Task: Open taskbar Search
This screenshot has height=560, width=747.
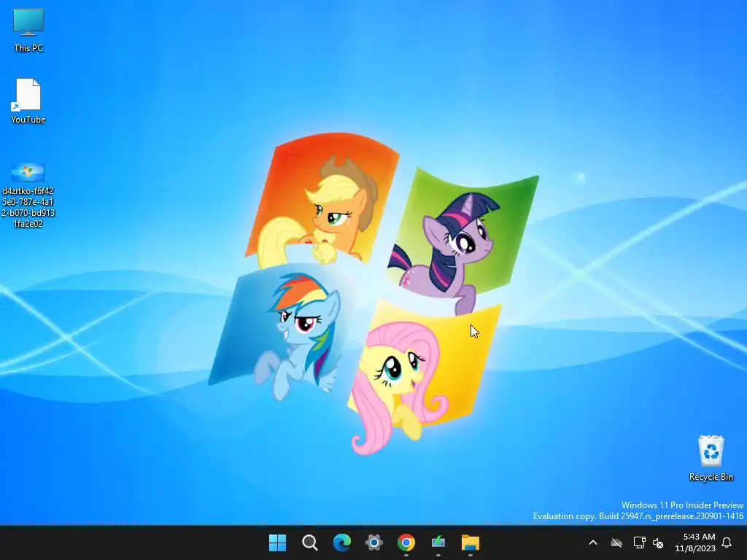Action: (x=309, y=542)
